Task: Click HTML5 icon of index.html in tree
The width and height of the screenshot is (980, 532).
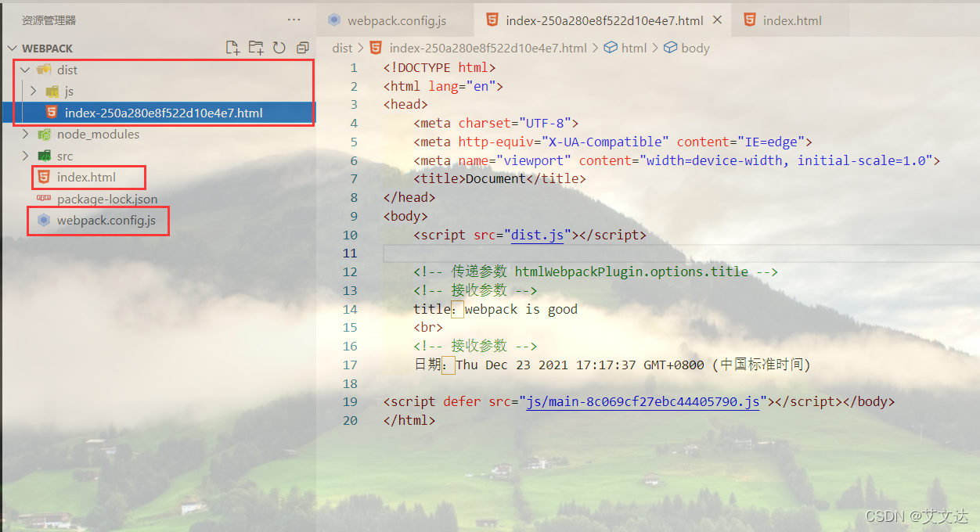Action: point(44,177)
